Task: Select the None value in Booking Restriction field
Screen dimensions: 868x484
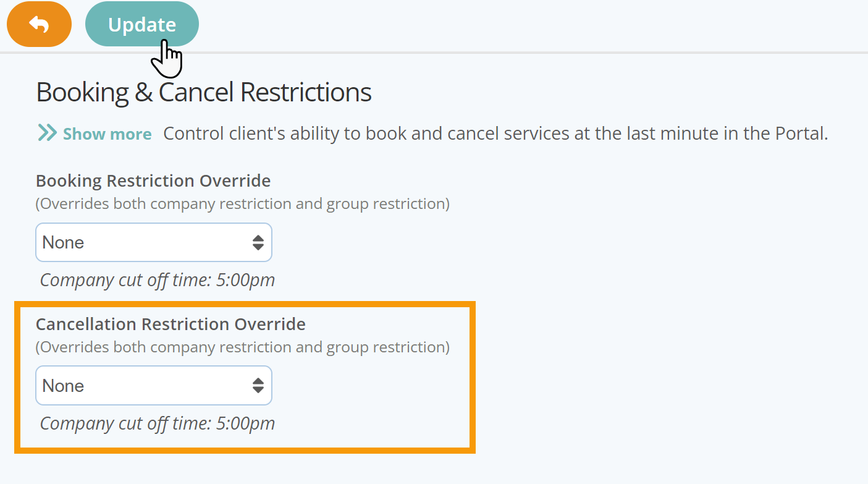Action: click(63, 242)
